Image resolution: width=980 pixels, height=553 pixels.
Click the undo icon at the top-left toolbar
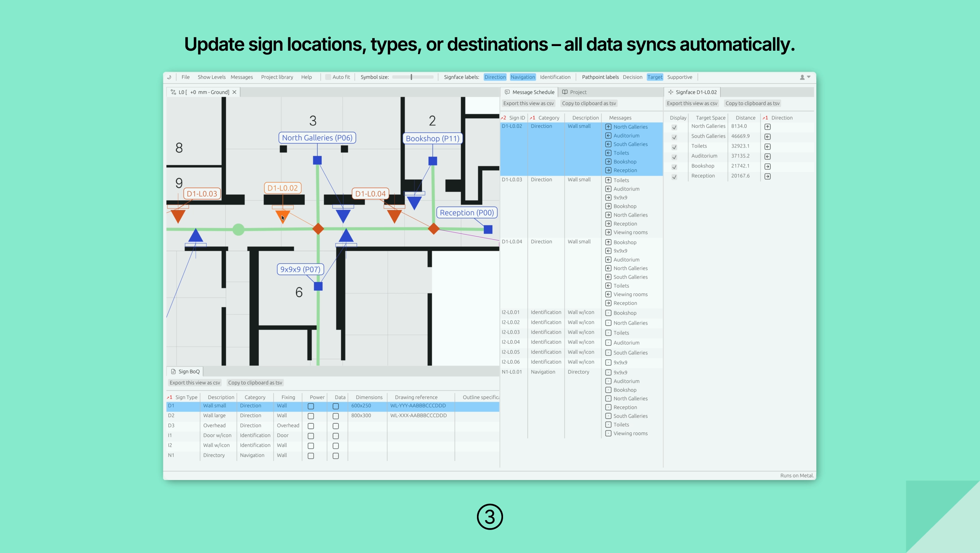pos(169,77)
